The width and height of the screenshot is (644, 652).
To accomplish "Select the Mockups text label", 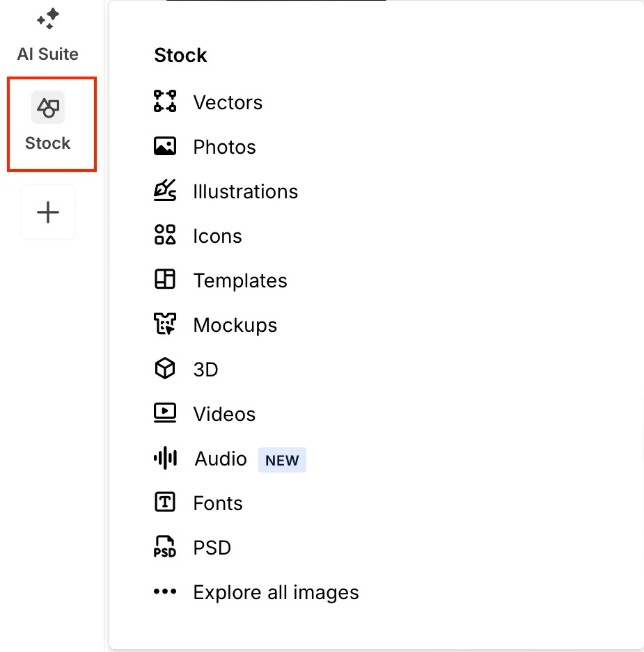I will click(x=235, y=325).
